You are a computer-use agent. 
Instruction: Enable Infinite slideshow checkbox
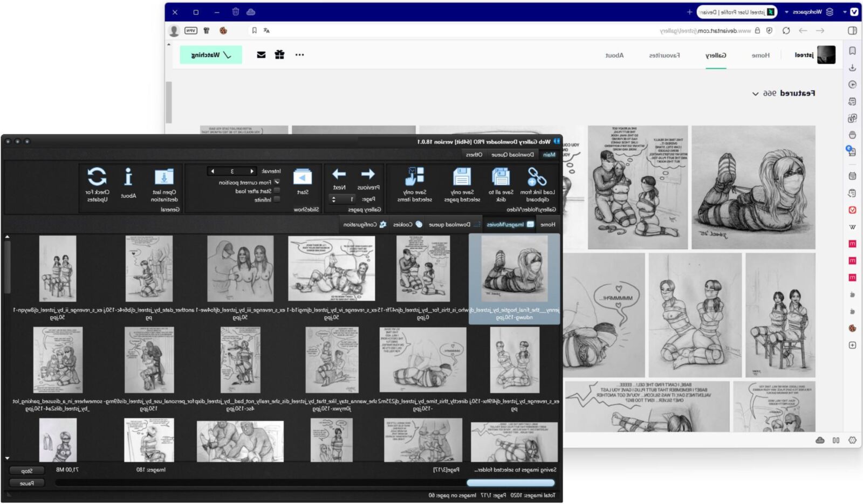tap(277, 199)
